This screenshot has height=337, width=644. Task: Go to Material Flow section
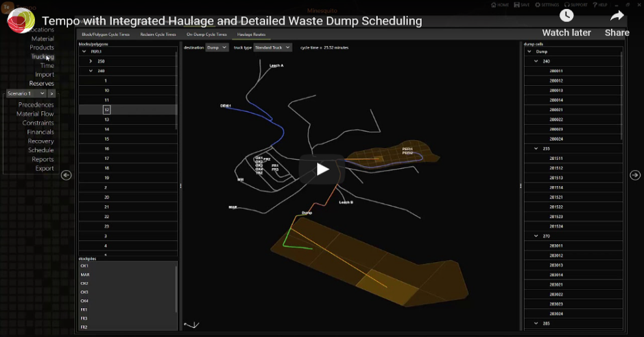(x=36, y=114)
